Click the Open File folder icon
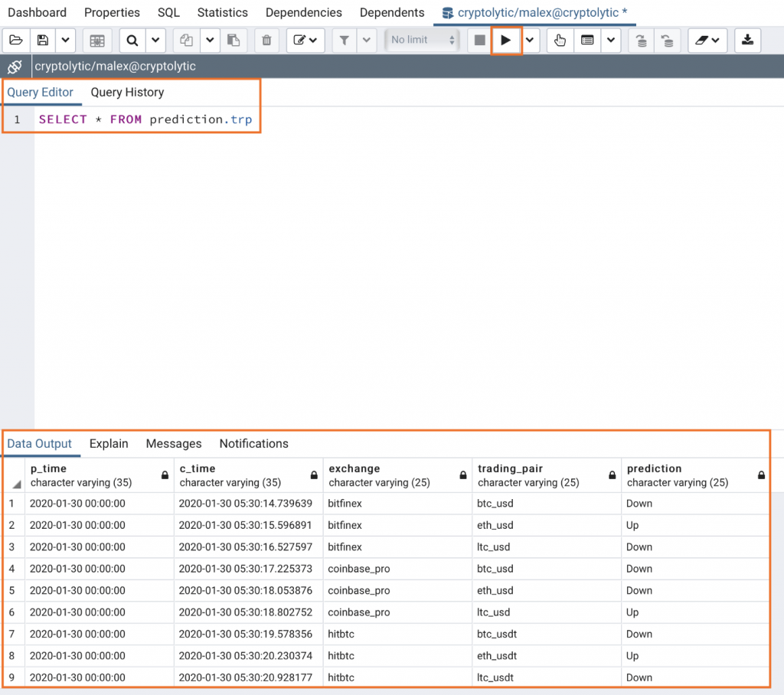784x695 pixels. point(16,40)
